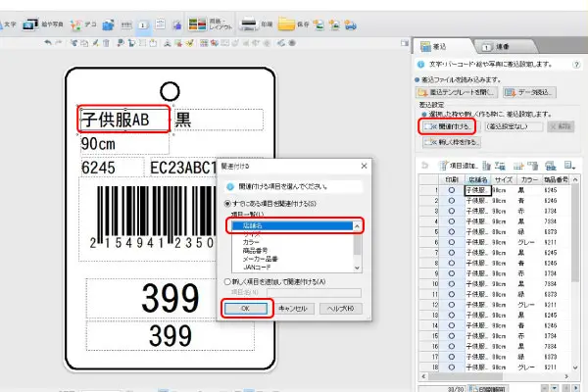
Task: Toggle print circle for row 1
Action: click(x=452, y=190)
